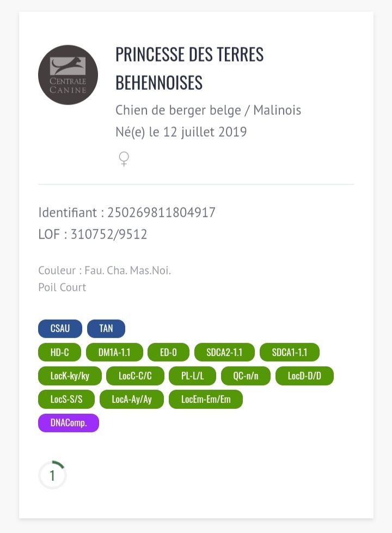This screenshot has height=533, width=392.
Task: Click the circular progress indicator showing 1
Action: [x=52, y=475]
